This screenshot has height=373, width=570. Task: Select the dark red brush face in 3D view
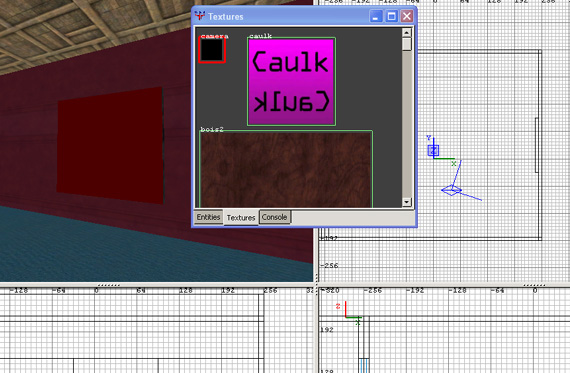pos(110,145)
